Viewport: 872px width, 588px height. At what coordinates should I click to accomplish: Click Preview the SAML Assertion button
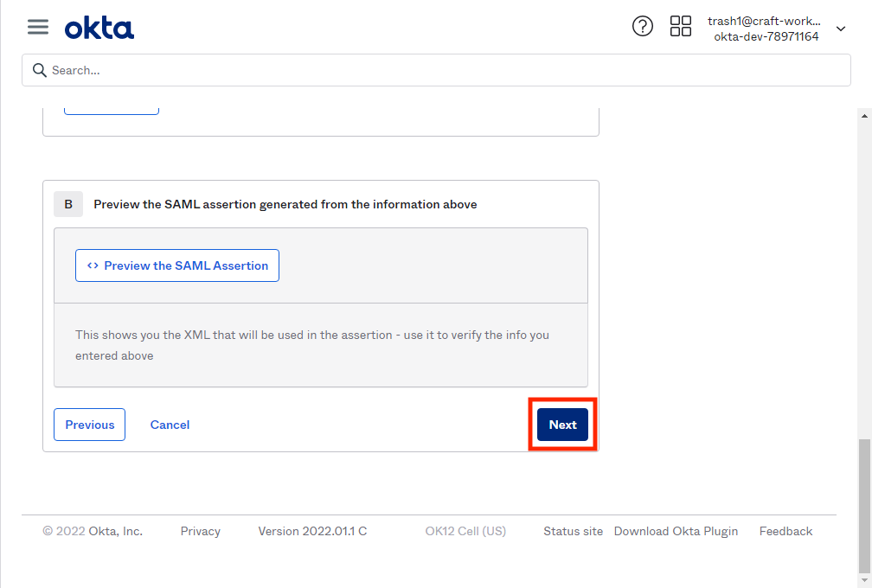(177, 265)
